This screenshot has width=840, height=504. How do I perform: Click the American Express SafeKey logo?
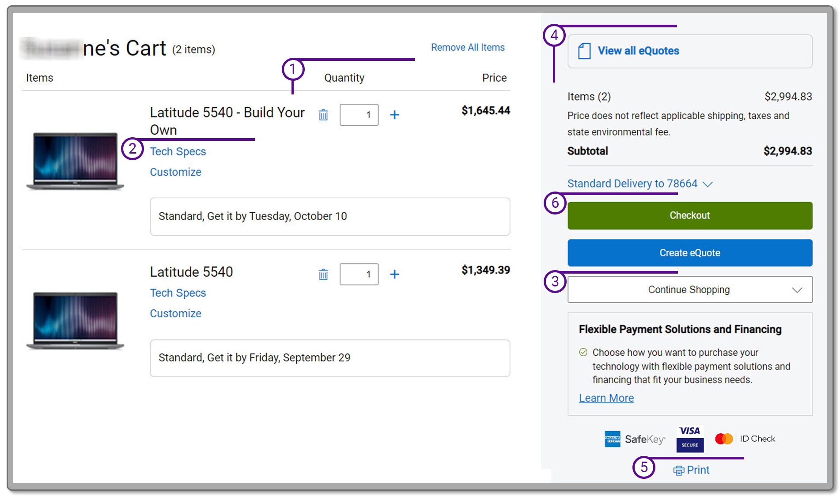(x=635, y=439)
